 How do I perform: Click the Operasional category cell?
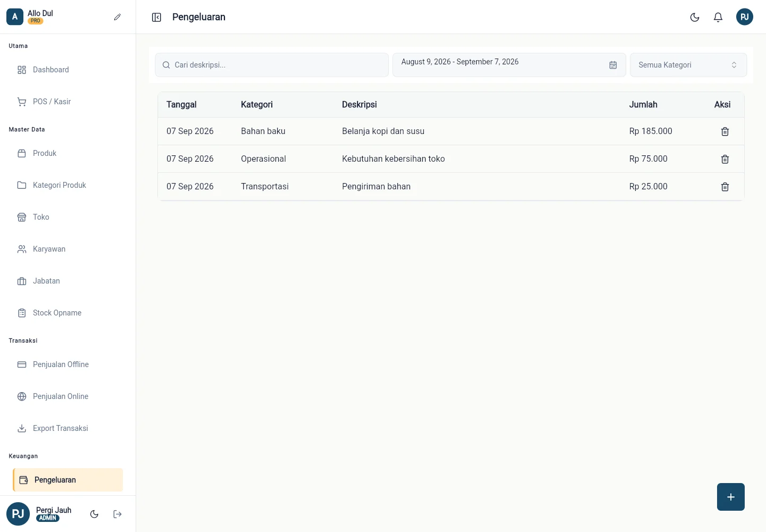click(x=263, y=159)
